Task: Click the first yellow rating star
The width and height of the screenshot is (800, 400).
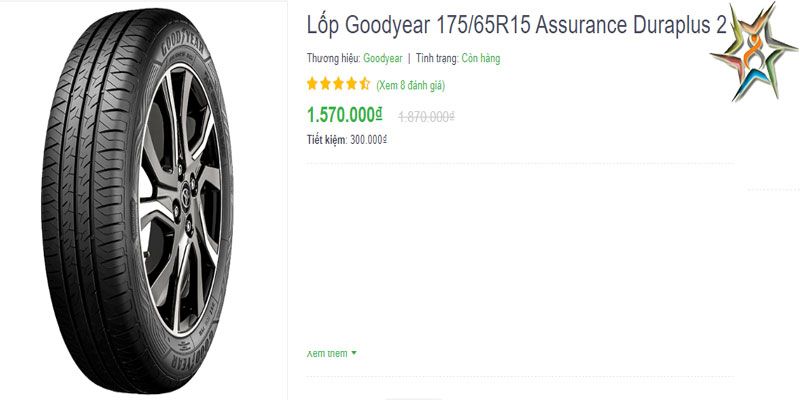Action: pyautogui.click(x=312, y=84)
